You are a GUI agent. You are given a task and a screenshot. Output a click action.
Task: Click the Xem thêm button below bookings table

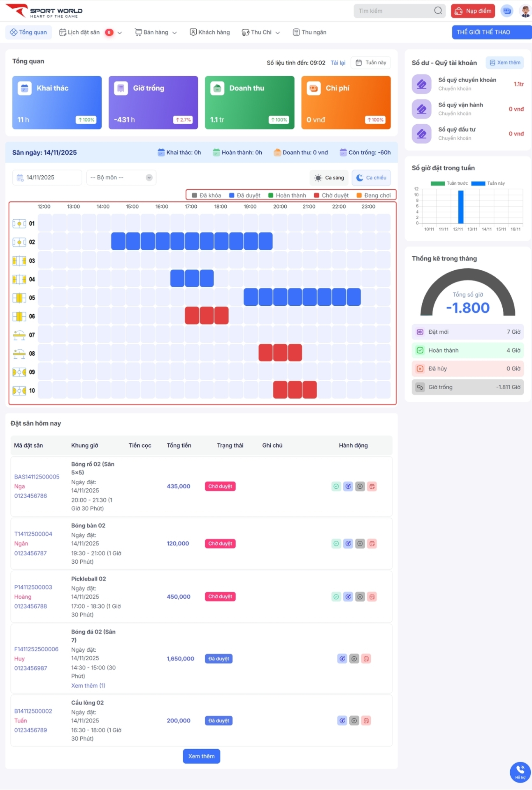[x=201, y=756]
